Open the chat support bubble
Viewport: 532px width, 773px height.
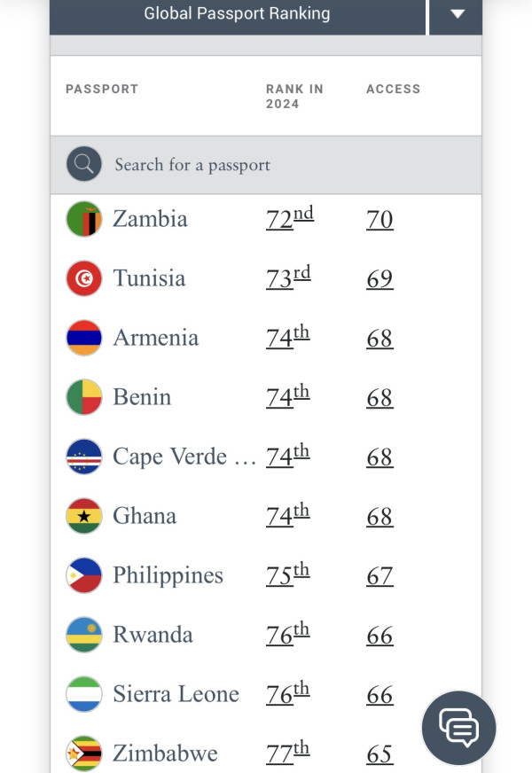[458, 728]
